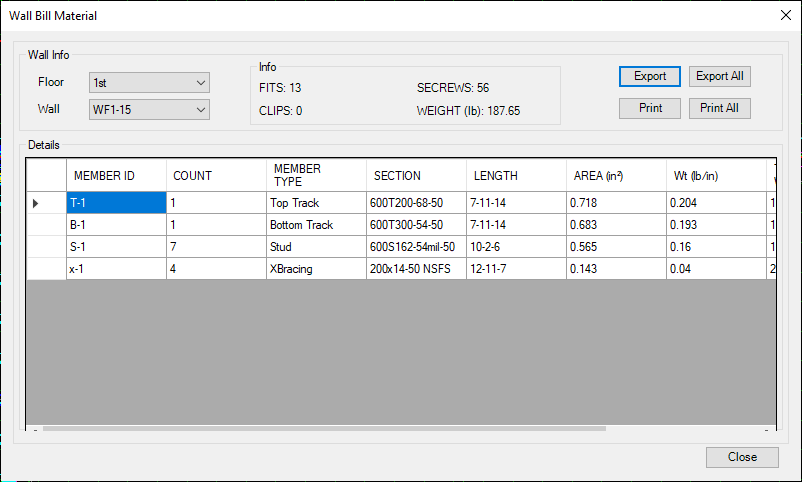Viewport: 802px width, 482px height.
Task: Select the x-1 XBracing member cell
Action: pyautogui.click(x=116, y=269)
